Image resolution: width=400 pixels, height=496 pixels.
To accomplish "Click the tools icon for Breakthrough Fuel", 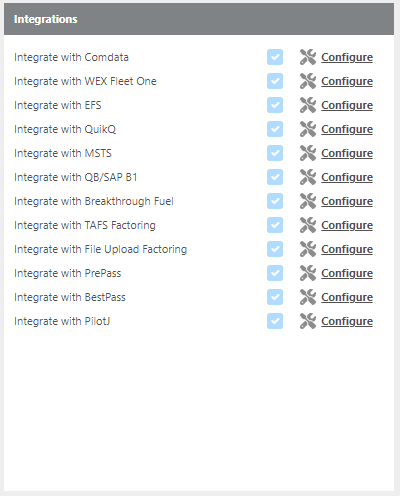I will pos(308,201).
